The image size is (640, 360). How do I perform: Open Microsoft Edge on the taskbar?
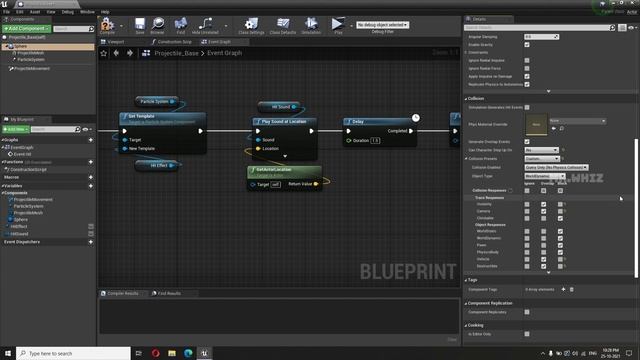pos(188,353)
